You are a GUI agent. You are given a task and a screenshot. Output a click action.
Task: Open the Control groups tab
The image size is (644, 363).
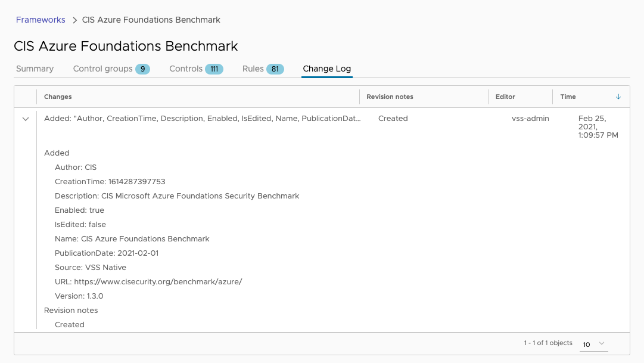click(111, 69)
